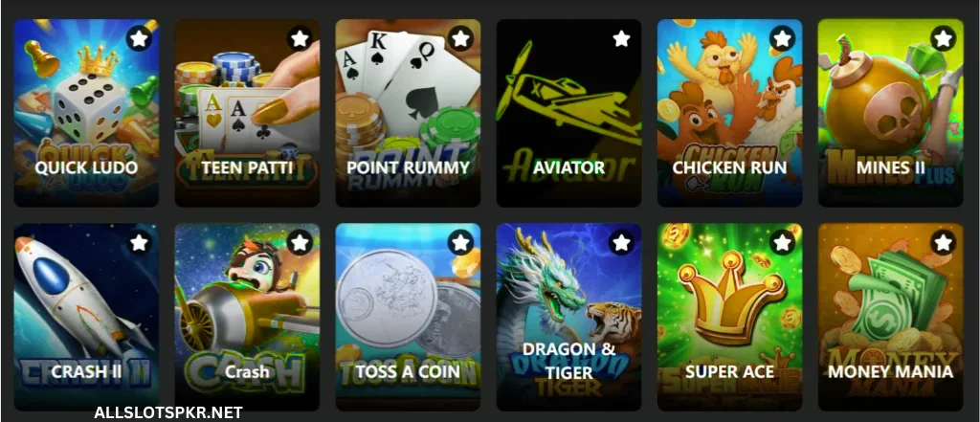This screenshot has width=980, height=422.
Task: Mark Point Rummy as favorite
Action: click(x=460, y=39)
